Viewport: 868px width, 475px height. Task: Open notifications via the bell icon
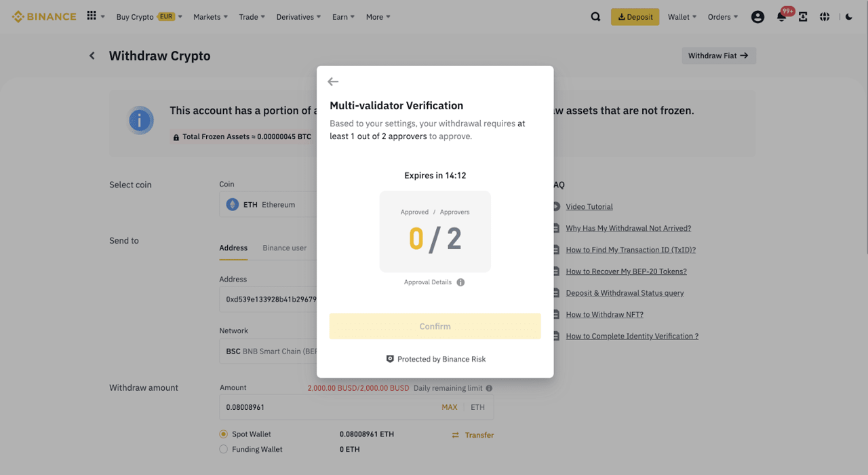pos(780,16)
